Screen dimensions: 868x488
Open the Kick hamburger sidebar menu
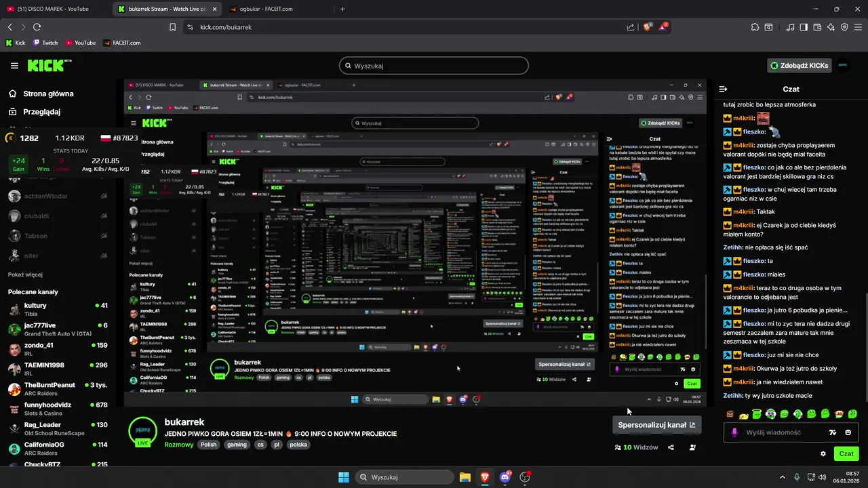coord(14,66)
